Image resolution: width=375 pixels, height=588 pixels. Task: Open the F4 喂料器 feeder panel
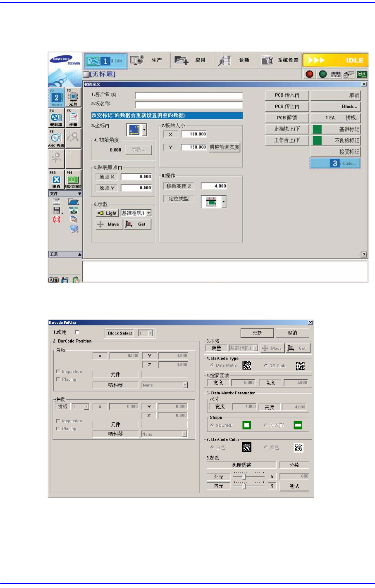57,118
